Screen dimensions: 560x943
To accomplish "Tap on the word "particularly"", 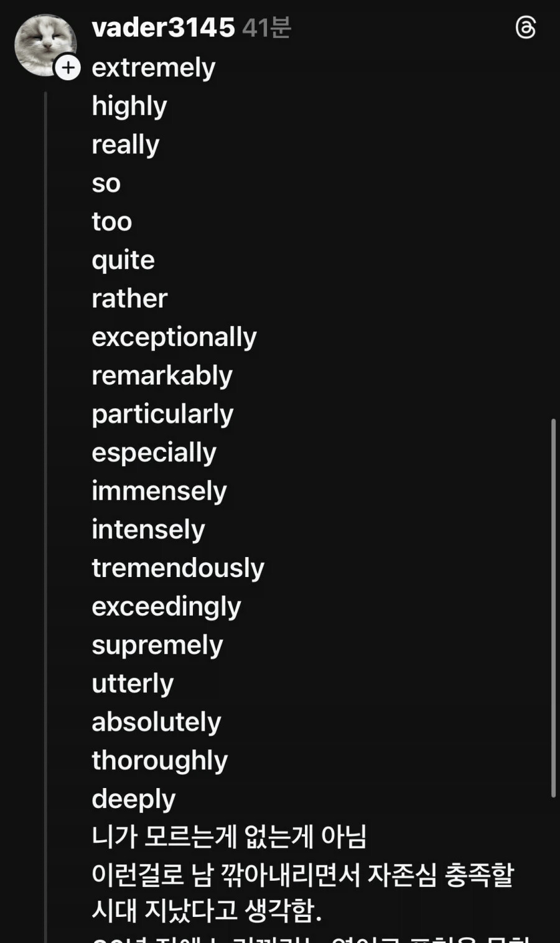I will [x=162, y=415].
